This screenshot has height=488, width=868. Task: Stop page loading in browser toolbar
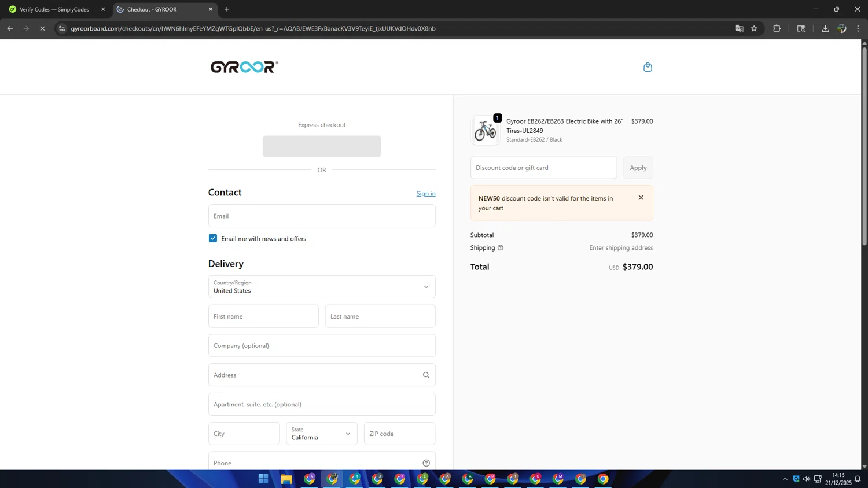[x=42, y=28]
